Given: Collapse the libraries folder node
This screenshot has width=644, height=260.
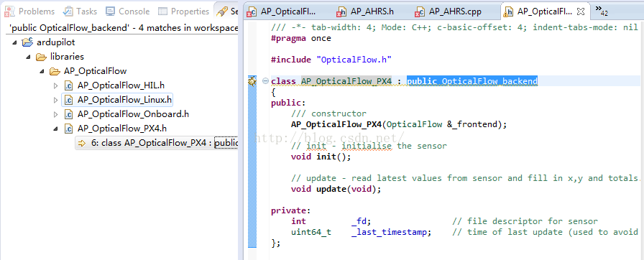Looking at the screenshot, I should pyautogui.click(x=28, y=57).
